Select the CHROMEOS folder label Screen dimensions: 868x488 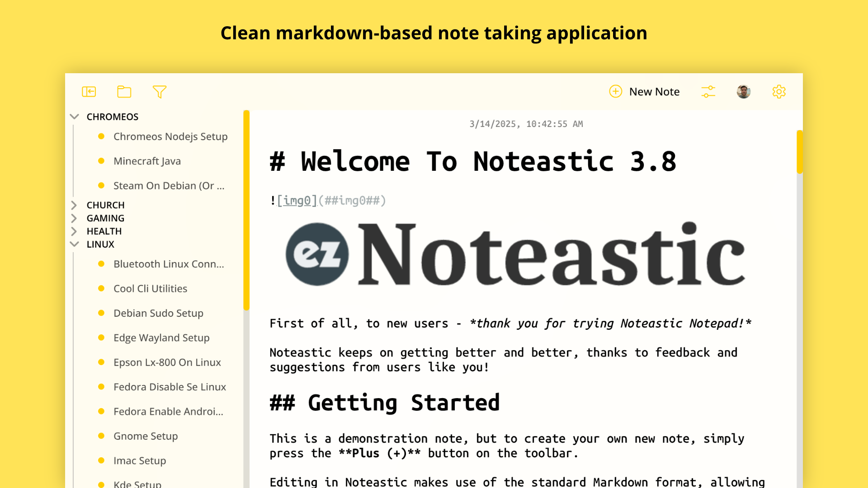[113, 117]
